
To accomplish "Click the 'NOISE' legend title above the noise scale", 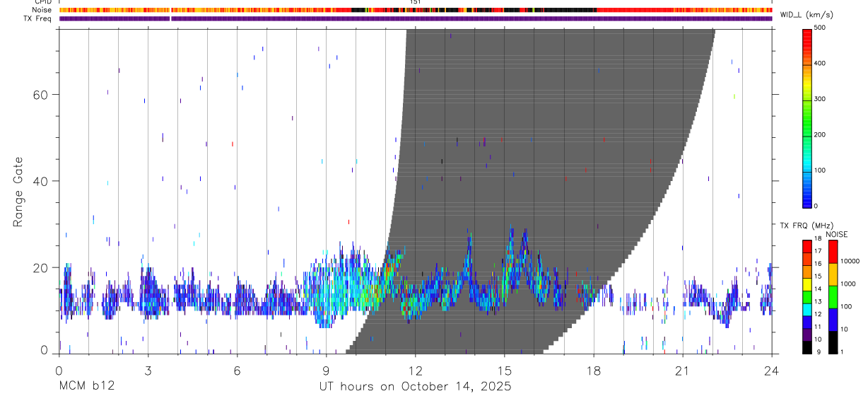I will pos(837,234).
